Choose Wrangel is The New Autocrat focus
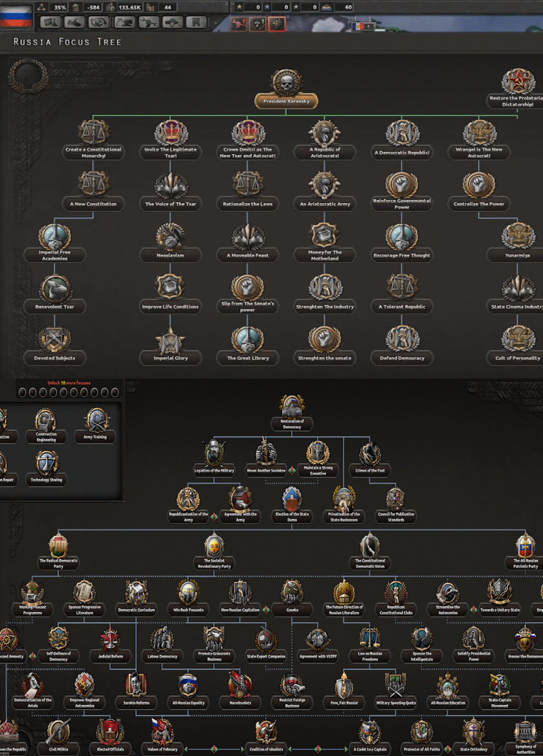Viewport: 543px width, 756px height. (479, 139)
